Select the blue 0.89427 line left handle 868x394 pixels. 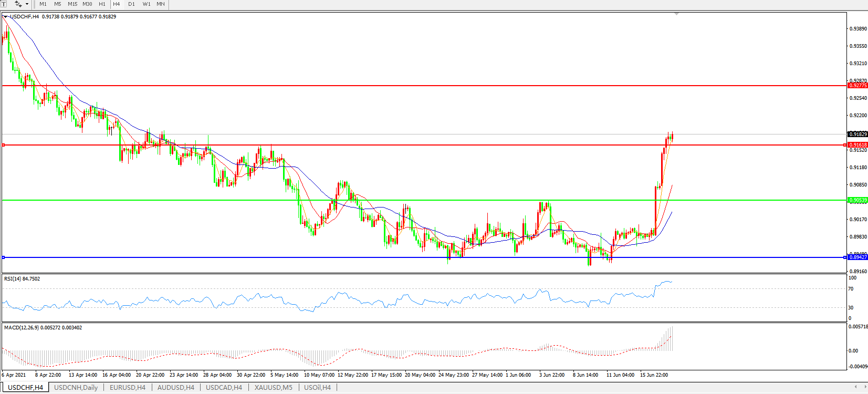(x=4, y=257)
